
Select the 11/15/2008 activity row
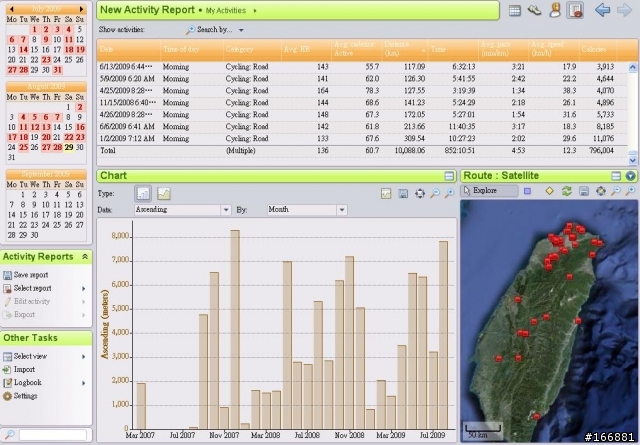coord(362,102)
